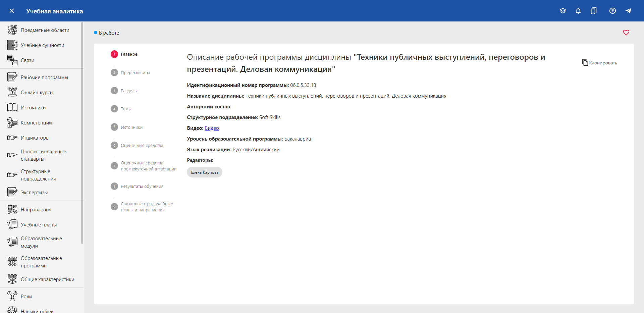
Task: Click the Источники book icon in sidebar
Action: point(12,107)
